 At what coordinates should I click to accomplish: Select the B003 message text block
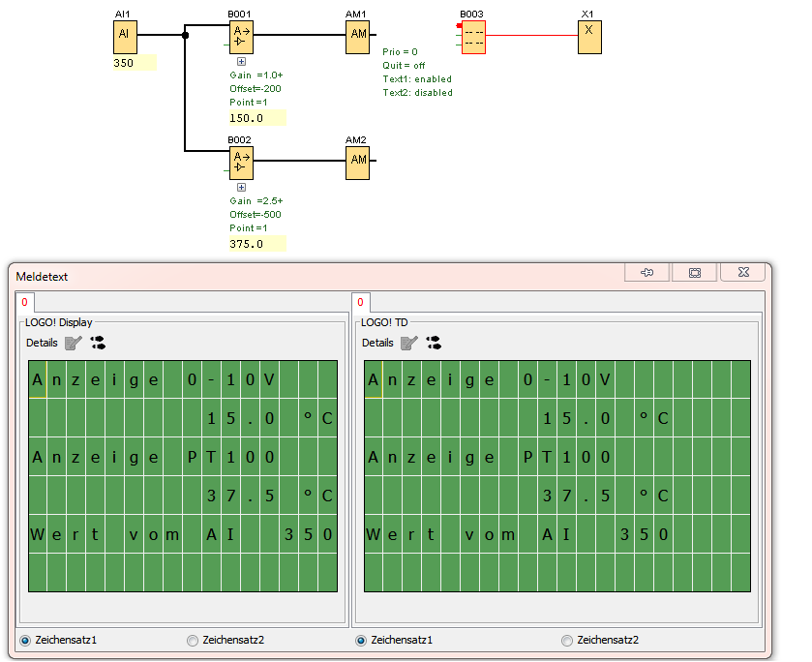point(472,36)
